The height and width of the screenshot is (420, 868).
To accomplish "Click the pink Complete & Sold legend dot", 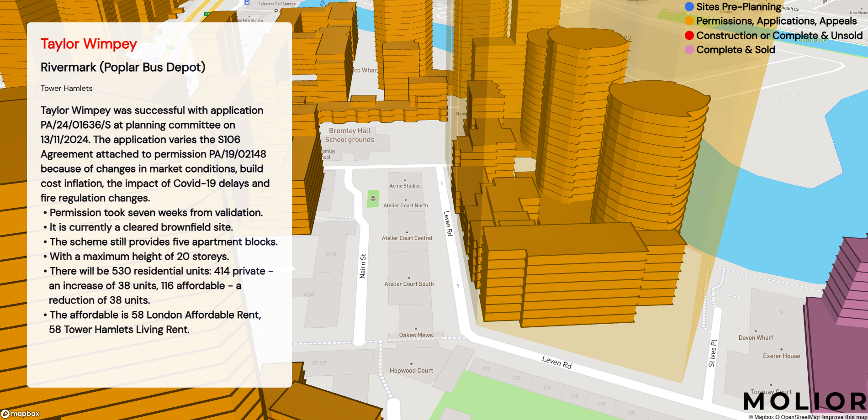I will pos(689,50).
